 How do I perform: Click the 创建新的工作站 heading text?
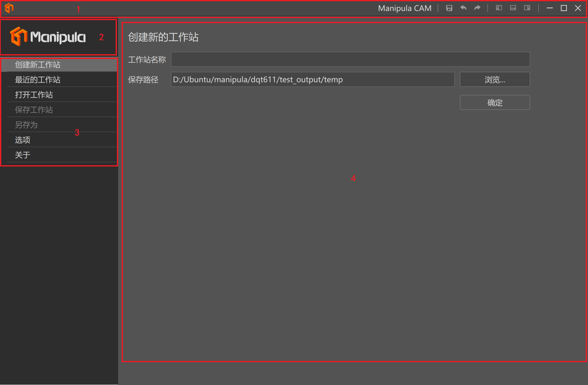coord(163,37)
